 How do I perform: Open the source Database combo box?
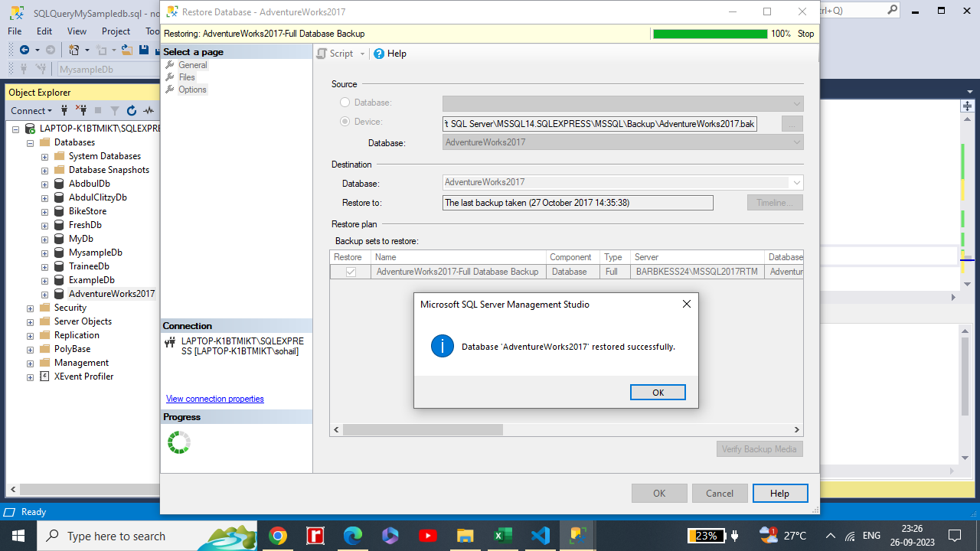click(x=622, y=103)
